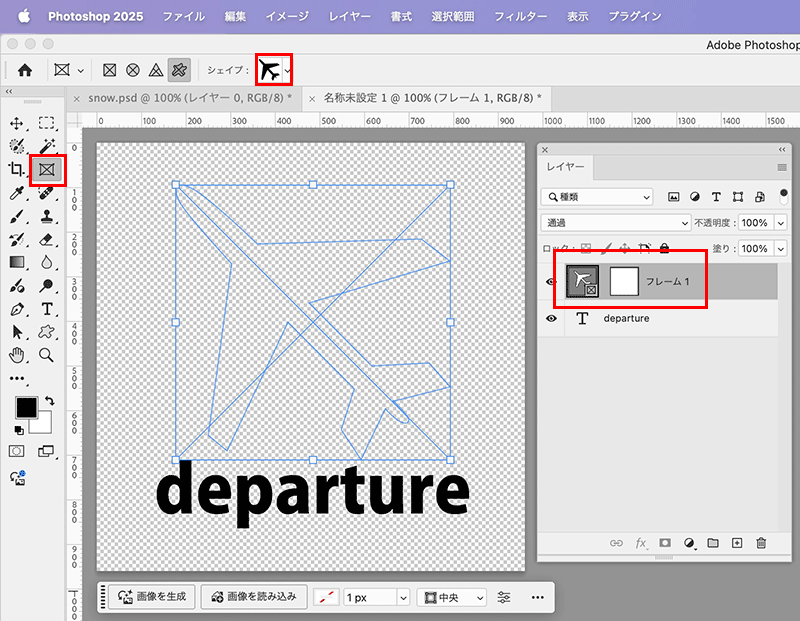Expand the シェイプ picker dropdown arrow

click(x=288, y=70)
